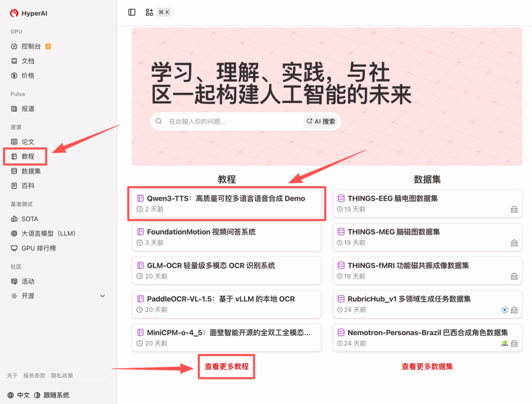Screen dimensions: 532x404
Task: Click the download icon on THINGS-EEG dataset card
Action: pos(514,209)
